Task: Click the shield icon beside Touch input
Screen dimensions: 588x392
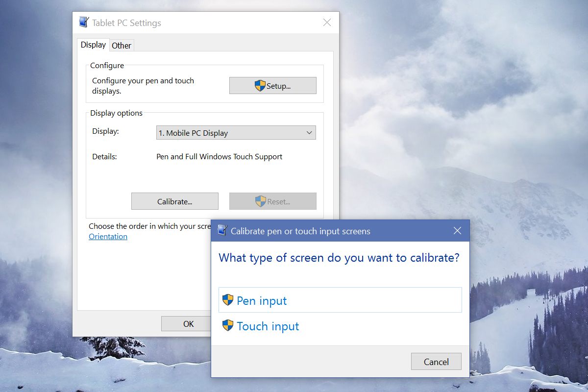Action: point(228,325)
